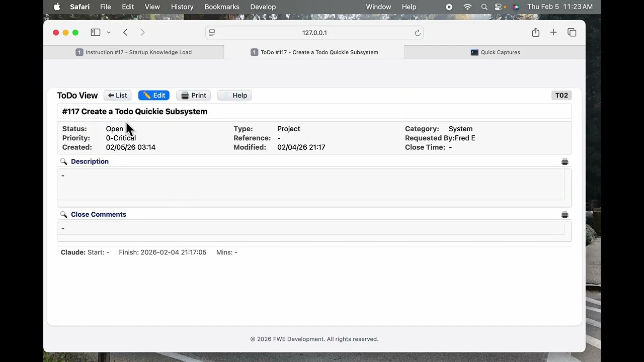Reload the page with refresh icon
This screenshot has height=362, width=644.
pos(417,33)
